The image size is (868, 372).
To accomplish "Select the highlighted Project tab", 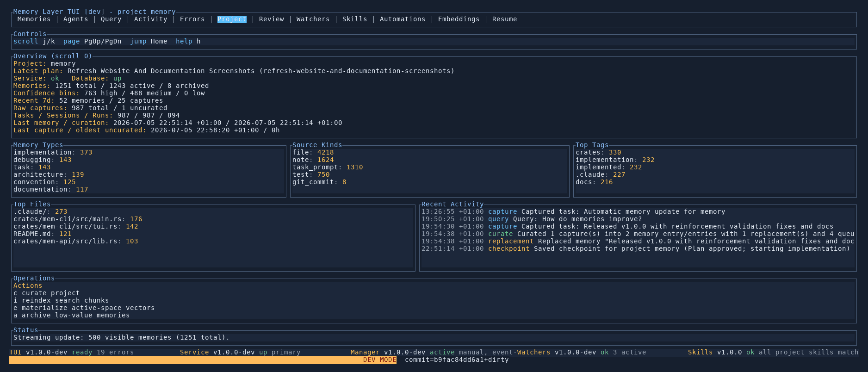I will (x=232, y=19).
